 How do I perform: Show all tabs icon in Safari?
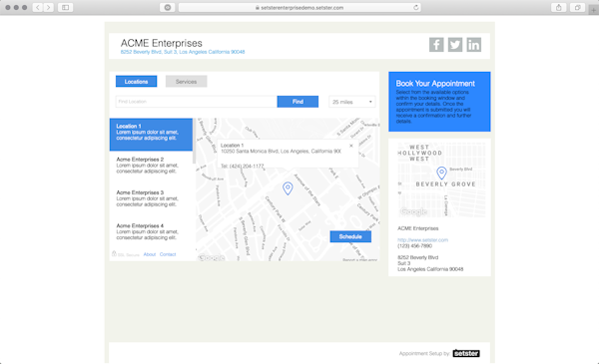[577, 7]
